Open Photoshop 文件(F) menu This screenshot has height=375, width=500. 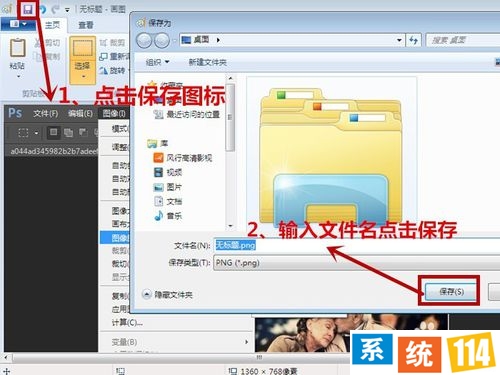46,114
